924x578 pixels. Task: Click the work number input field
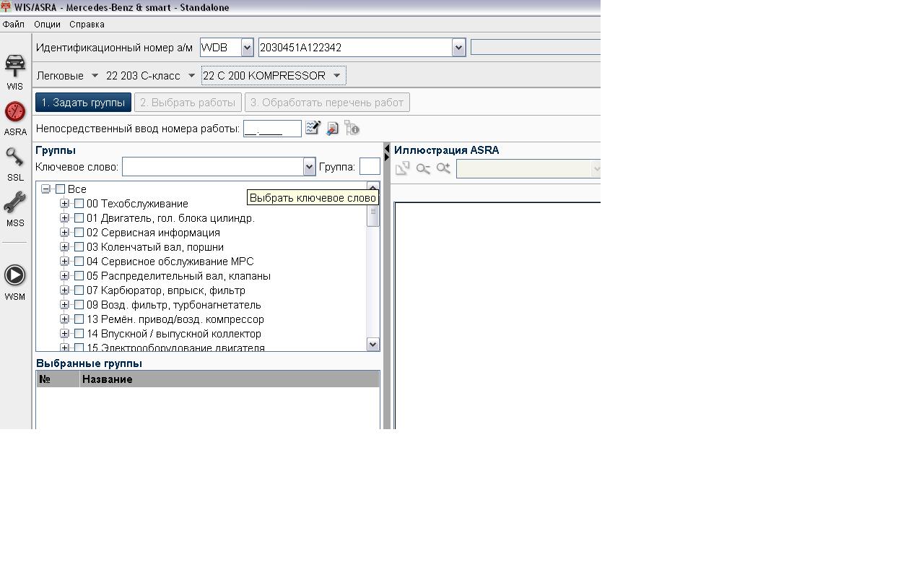point(272,129)
